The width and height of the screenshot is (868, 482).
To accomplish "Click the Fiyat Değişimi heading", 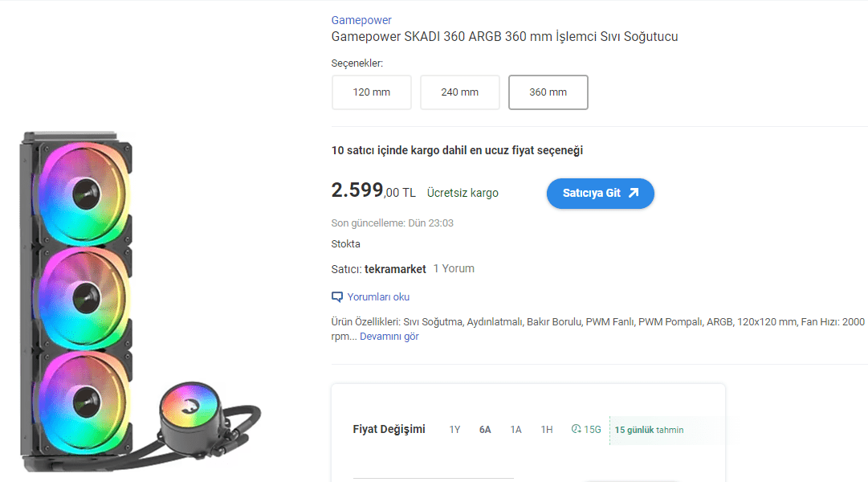I will [x=389, y=429].
